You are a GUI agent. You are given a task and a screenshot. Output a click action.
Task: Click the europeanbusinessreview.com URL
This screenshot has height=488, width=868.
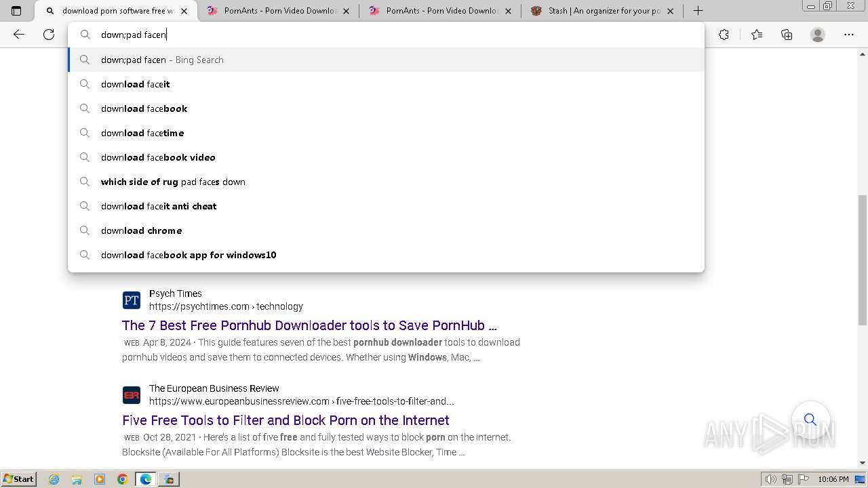coord(302,401)
